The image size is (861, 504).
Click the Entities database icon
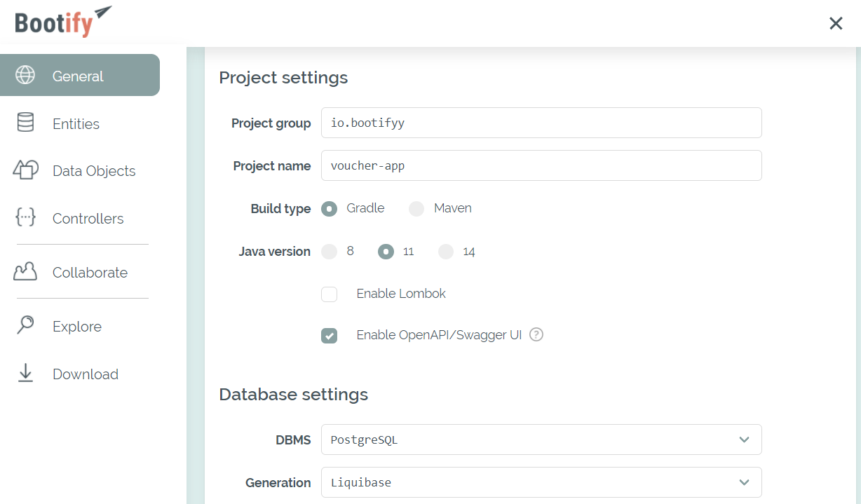[x=25, y=123]
